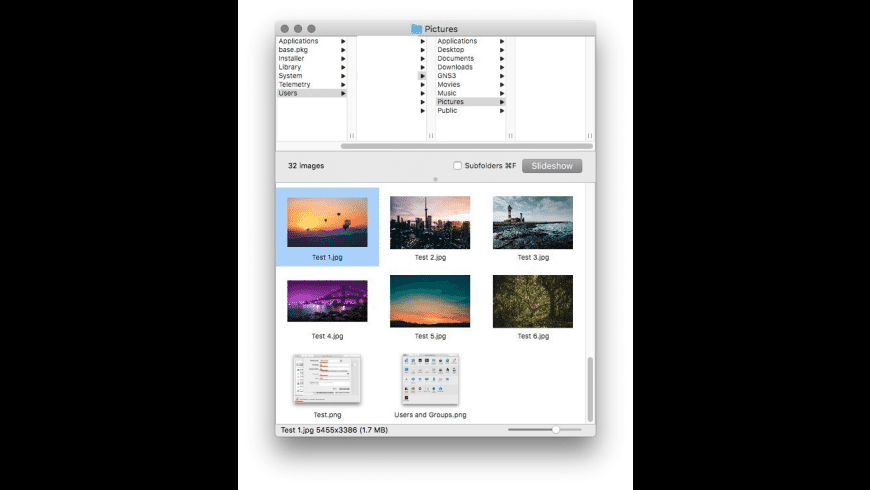Select the Test 4.jpg purple bridge thumbnail
Viewport: 870px width, 490px height.
327,301
